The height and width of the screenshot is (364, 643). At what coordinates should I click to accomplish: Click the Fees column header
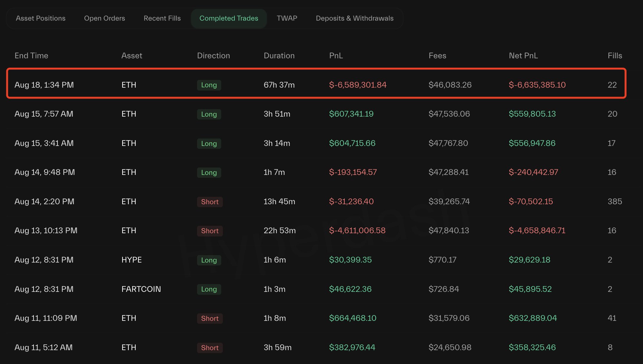(437, 56)
